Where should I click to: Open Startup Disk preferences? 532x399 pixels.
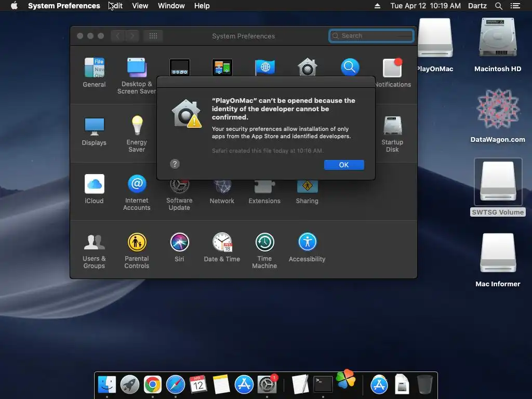point(392,134)
